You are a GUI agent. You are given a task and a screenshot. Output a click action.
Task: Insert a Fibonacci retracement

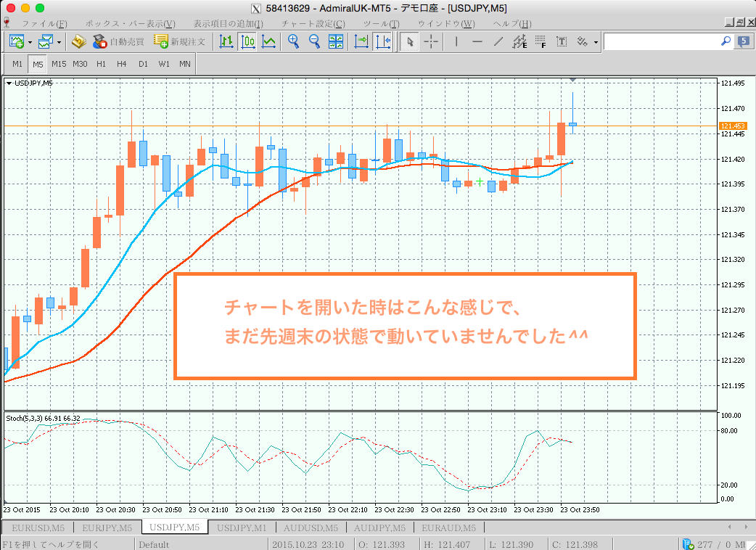point(540,41)
